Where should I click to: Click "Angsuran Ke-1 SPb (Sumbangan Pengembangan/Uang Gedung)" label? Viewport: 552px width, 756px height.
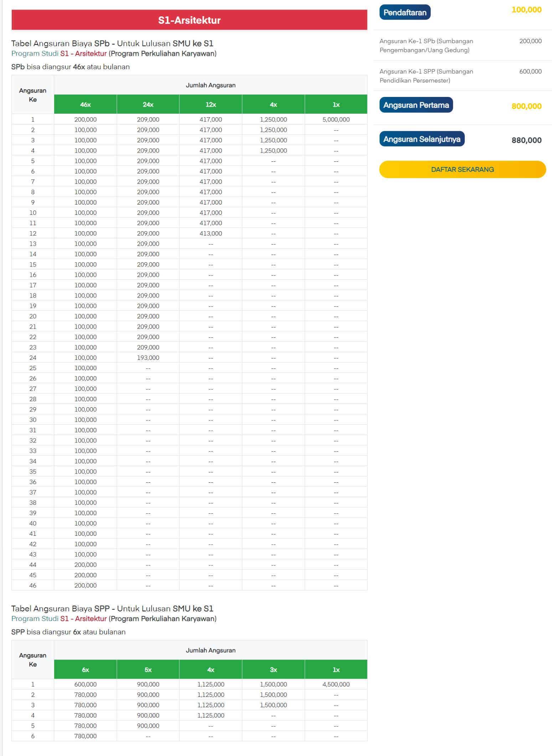(426, 46)
